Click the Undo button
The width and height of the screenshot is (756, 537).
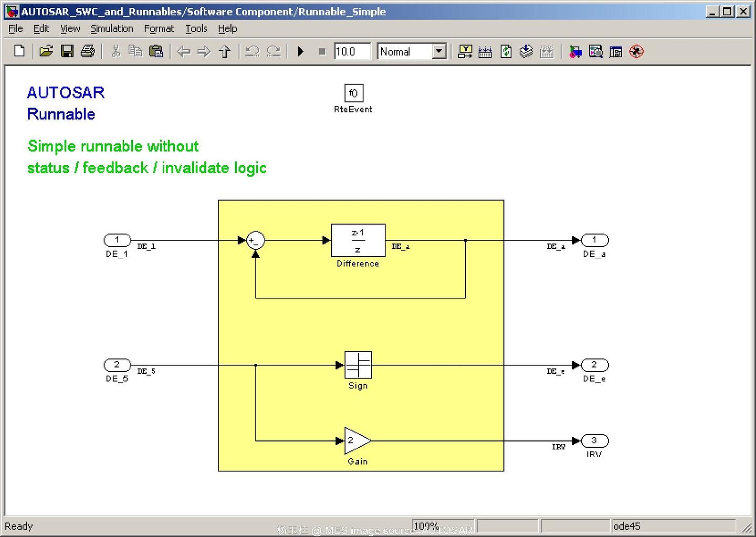pos(251,51)
